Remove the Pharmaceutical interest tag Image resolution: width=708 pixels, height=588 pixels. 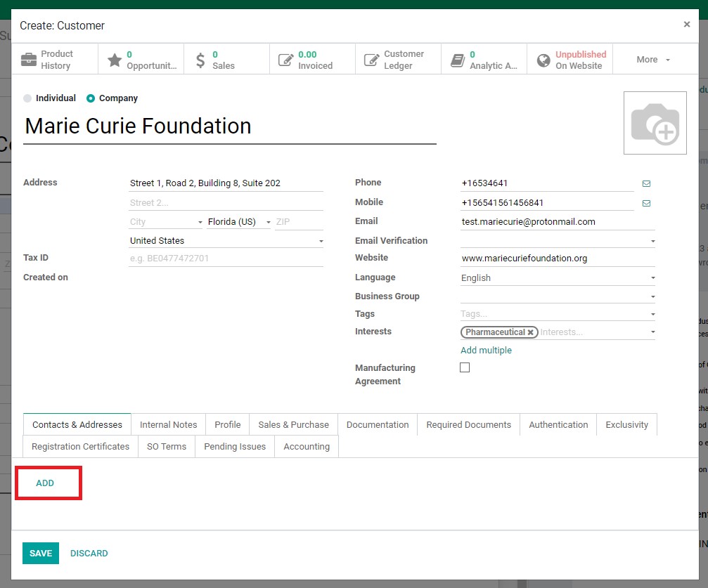[531, 332]
